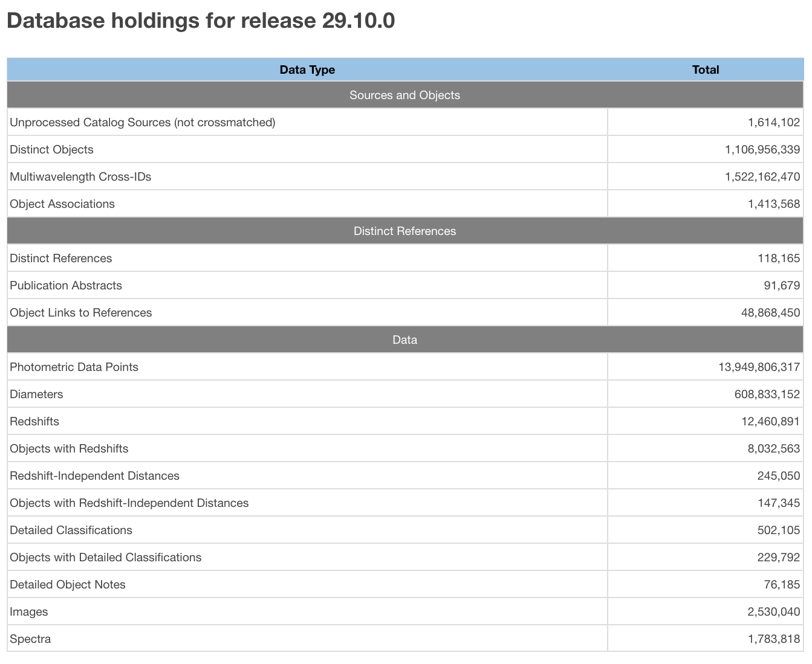Viewport: 812px width, 664px height.
Task: Click the Total column header
Action: (x=705, y=69)
